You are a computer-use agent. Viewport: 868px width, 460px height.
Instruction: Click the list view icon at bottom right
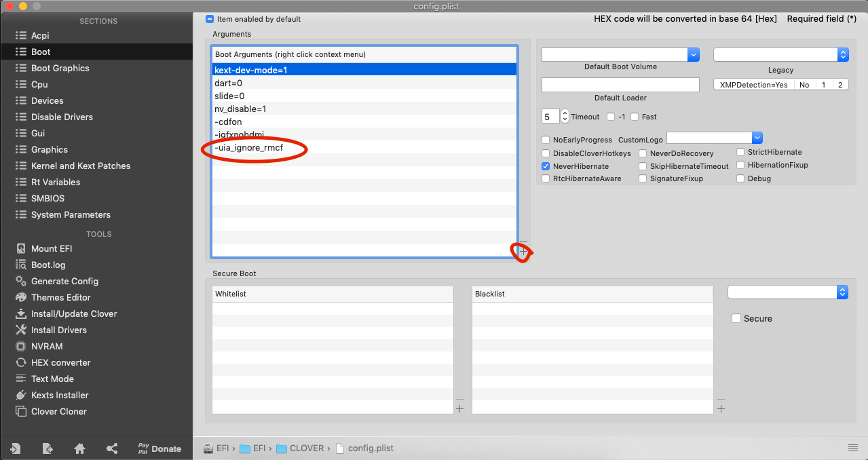tap(853, 448)
